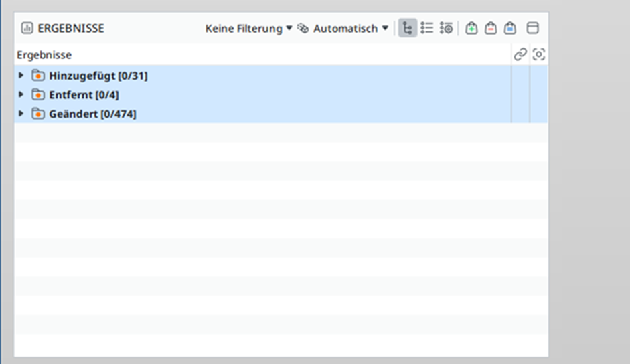Select the Entfernt [0/4] row
The image size is (630, 364).
point(281,94)
